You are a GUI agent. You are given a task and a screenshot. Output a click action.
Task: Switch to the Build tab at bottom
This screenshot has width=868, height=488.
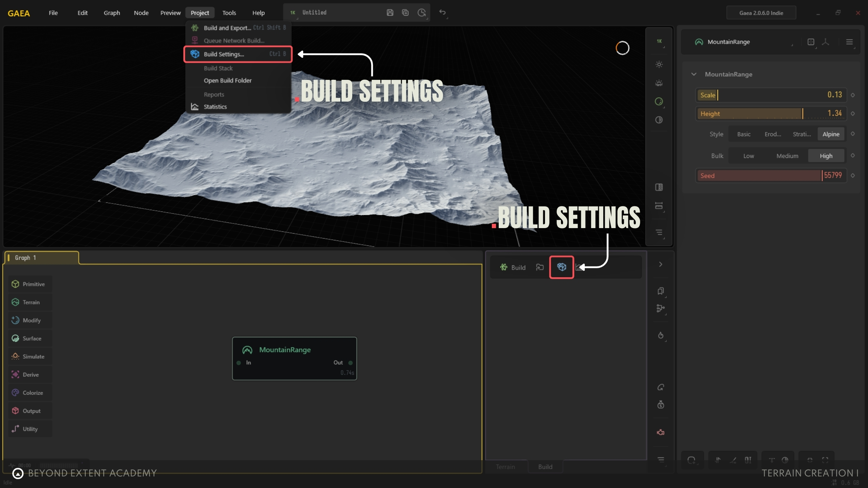545,467
